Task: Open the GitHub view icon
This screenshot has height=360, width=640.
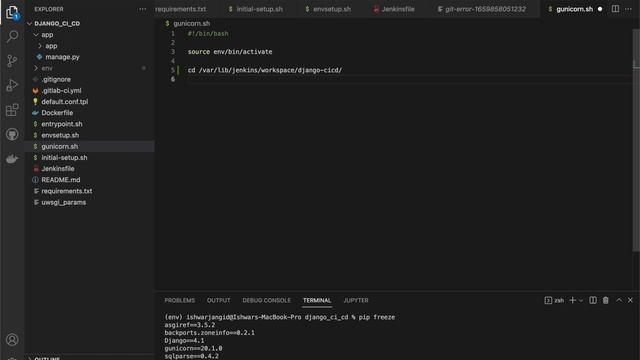Action: [12, 134]
